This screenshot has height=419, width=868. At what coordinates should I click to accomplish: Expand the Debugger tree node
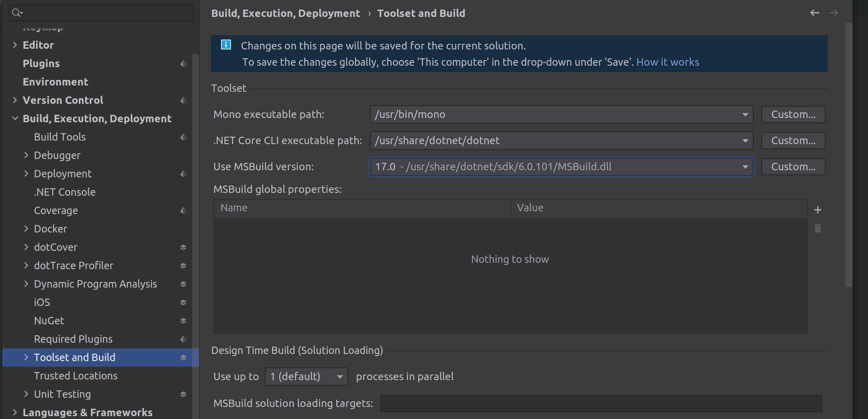[x=26, y=155]
